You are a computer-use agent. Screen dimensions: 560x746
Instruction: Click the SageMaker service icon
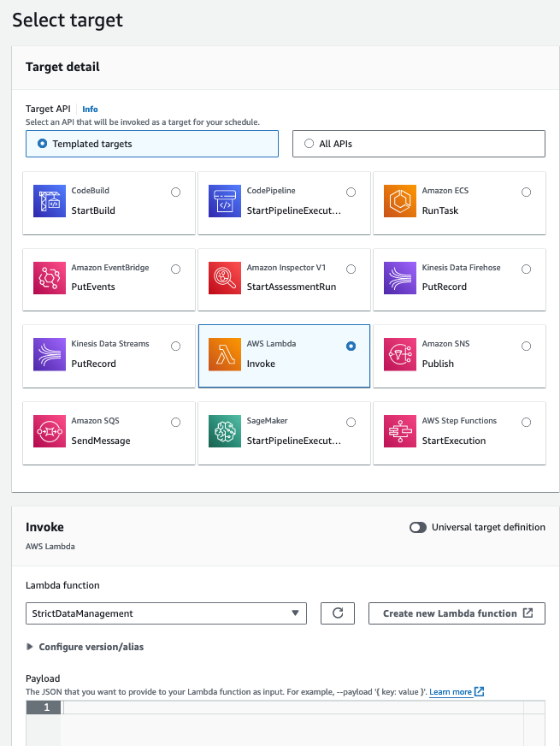225,431
